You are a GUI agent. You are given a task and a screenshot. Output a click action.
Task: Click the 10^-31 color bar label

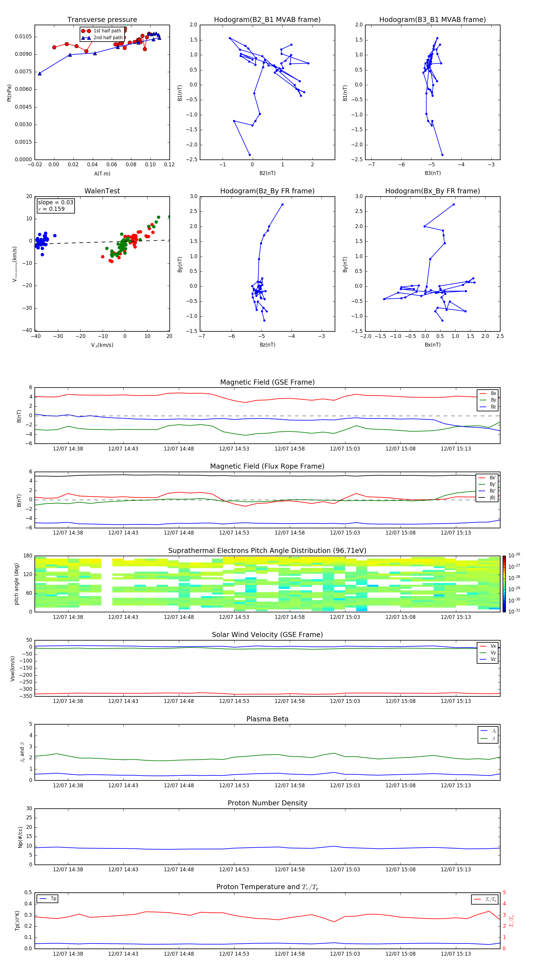(x=514, y=611)
